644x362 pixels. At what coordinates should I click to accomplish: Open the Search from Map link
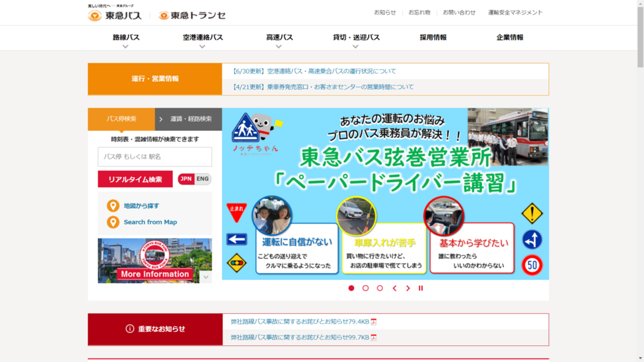(150, 222)
